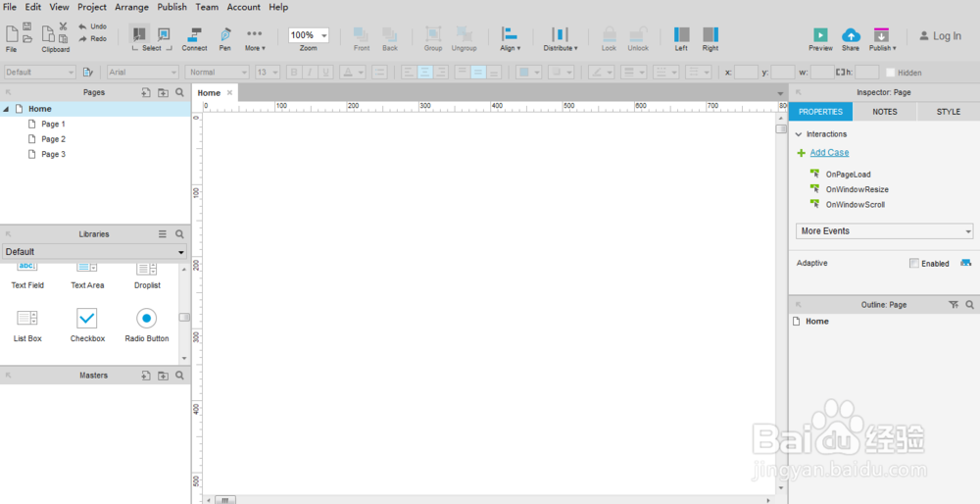Collapse the Home page tree arrow

[x=6, y=109]
